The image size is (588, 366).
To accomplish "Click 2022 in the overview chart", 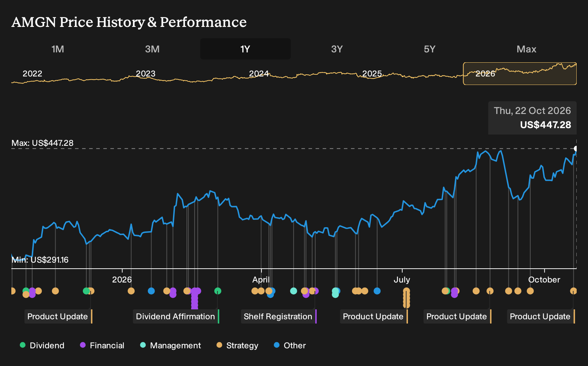I will [33, 74].
